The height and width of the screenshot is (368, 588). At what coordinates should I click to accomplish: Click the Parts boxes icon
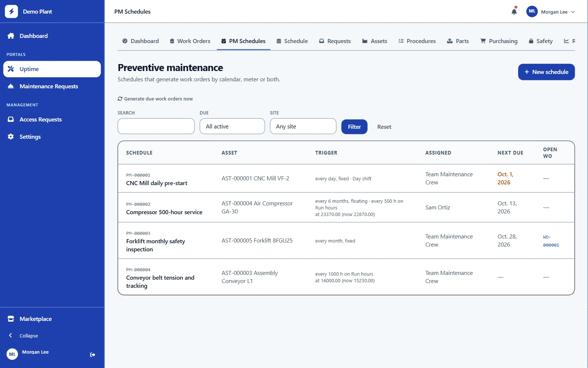[449, 41]
